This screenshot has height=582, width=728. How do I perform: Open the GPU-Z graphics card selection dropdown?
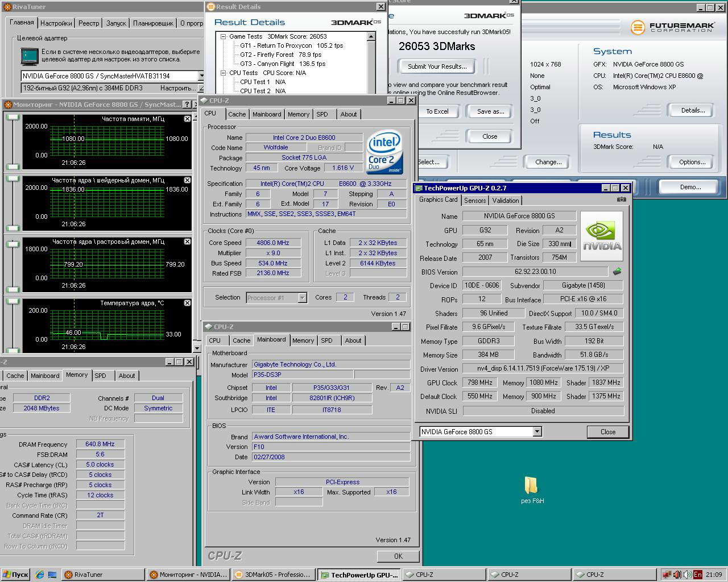point(537,432)
